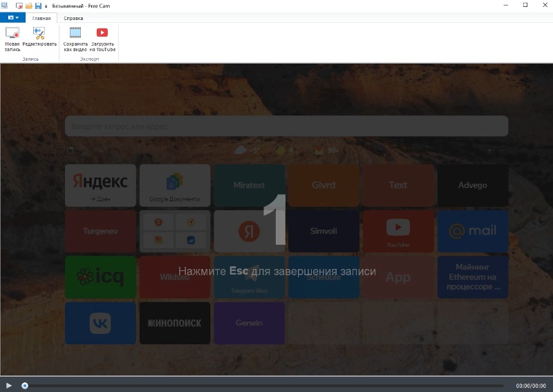Expand the quick access toolbar dropdown arrow
Viewport: 553px width, 392px height.
point(46,6)
